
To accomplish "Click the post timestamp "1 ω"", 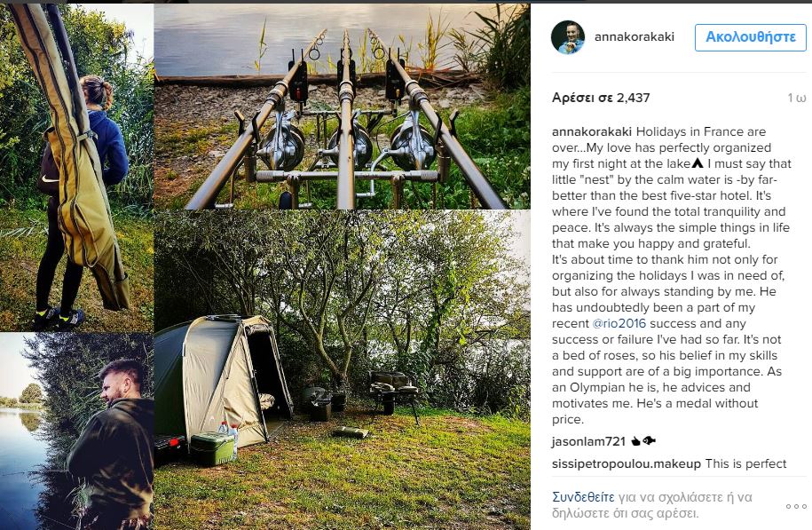I will click(x=796, y=98).
